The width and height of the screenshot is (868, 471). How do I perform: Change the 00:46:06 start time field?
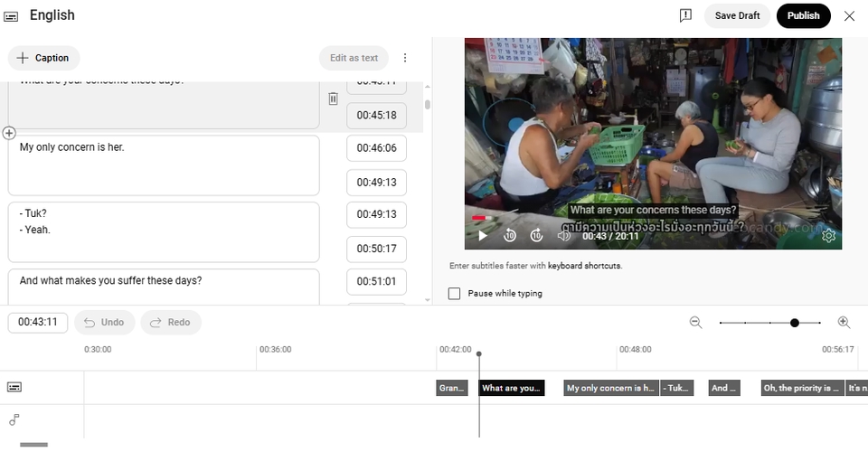376,148
